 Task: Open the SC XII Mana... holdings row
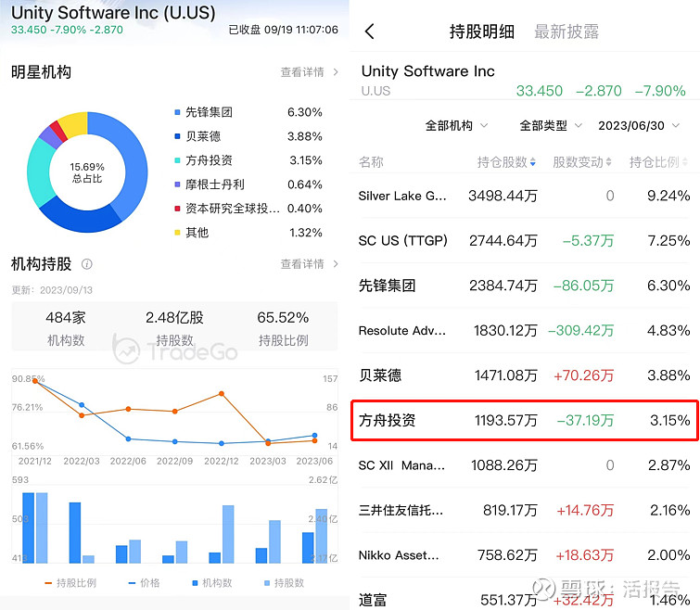coord(524,465)
